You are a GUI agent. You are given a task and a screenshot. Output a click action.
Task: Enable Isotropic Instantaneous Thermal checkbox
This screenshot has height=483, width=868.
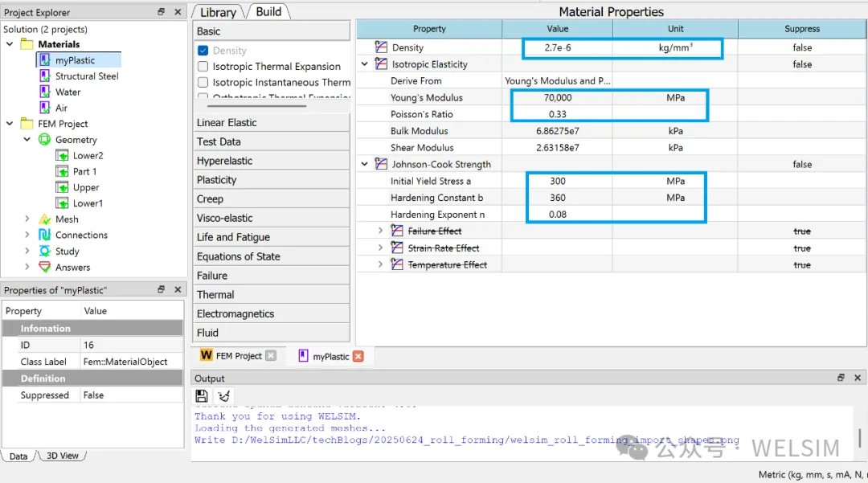coord(203,83)
